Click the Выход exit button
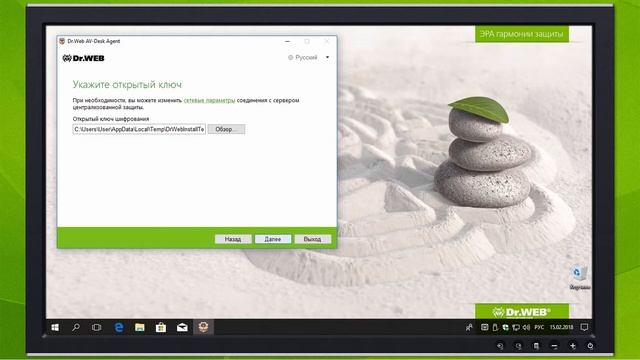This screenshot has width=640, height=360. (313, 239)
